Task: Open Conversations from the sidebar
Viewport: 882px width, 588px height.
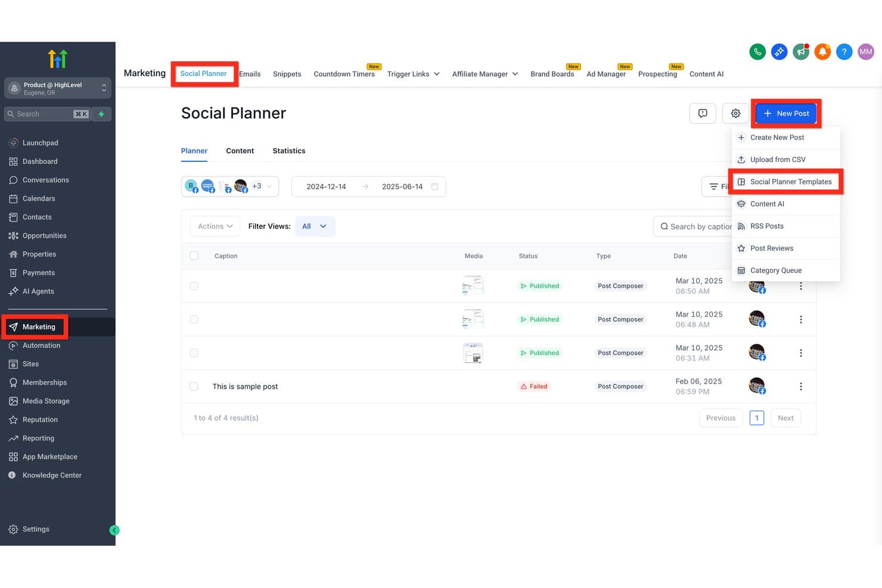Action: [x=46, y=180]
